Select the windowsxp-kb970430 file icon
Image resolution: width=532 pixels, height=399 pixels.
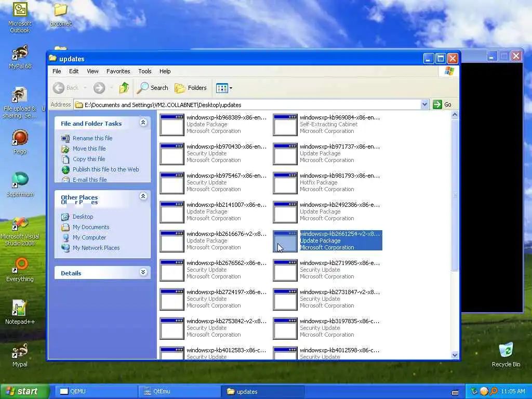click(171, 154)
